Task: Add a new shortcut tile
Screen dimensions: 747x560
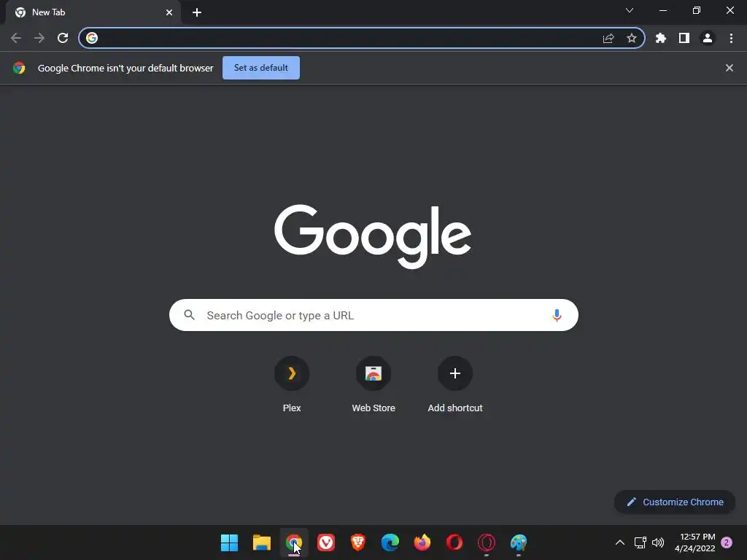Action: [x=455, y=385]
